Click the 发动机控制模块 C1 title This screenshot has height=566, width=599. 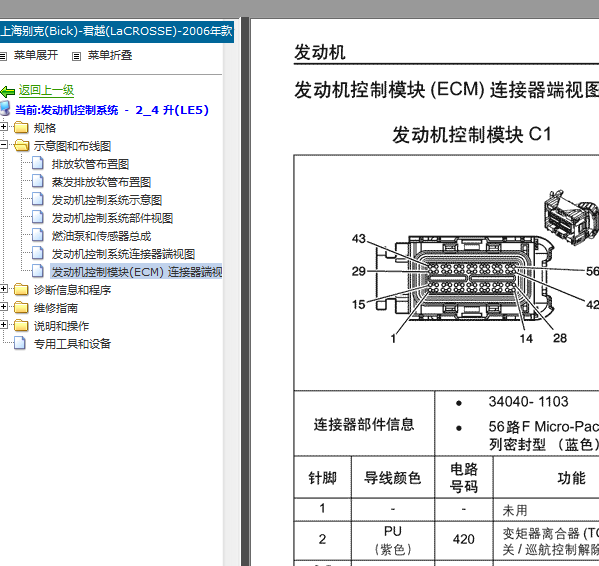(472, 135)
